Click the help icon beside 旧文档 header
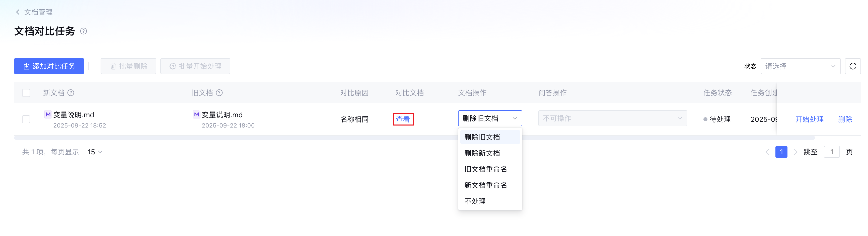Screen dimensions: 868x236 click(219, 93)
